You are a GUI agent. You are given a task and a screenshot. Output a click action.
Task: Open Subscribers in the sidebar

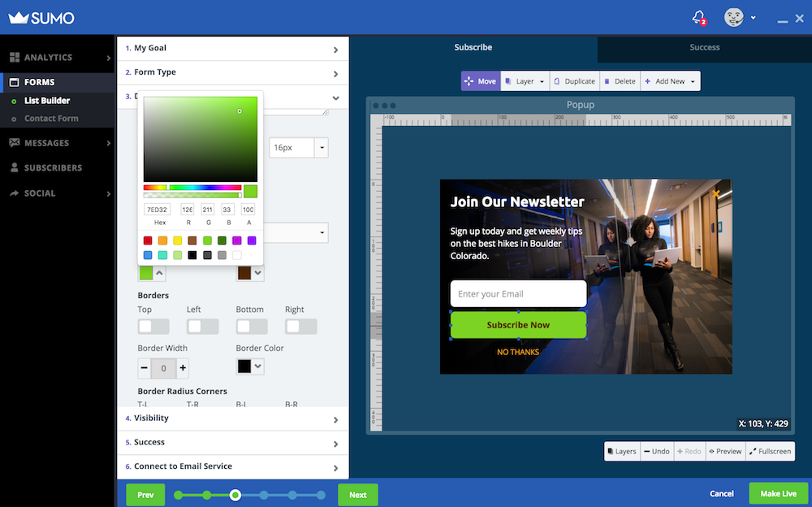pyautogui.click(x=57, y=167)
